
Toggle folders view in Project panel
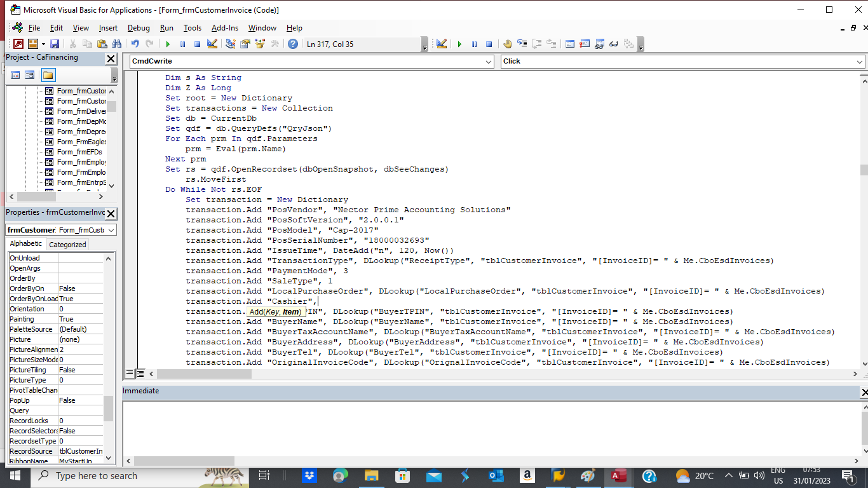[x=49, y=75]
